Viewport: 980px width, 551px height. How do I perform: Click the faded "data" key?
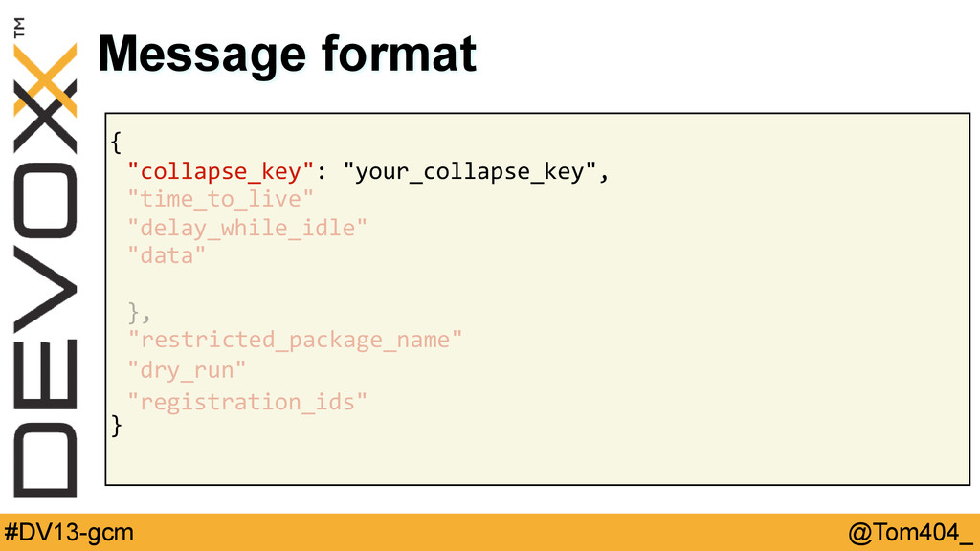[167, 255]
